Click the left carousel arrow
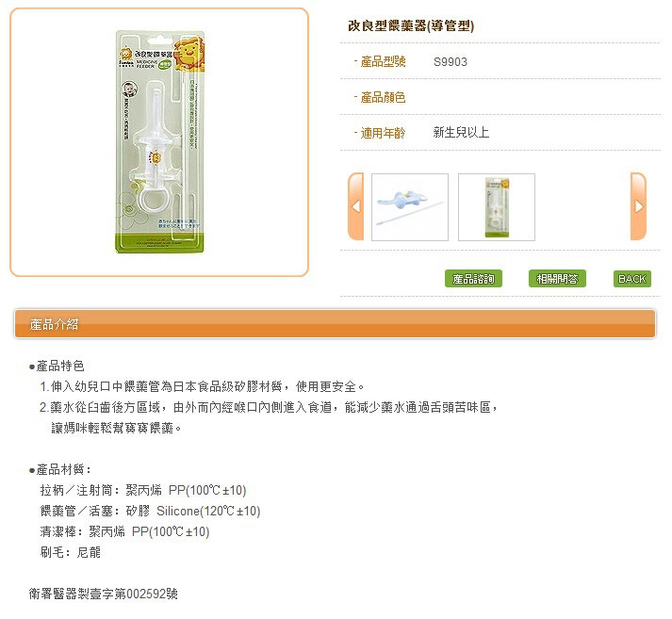The width and height of the screenshot is (672, 619). click(x=355, y=206)
